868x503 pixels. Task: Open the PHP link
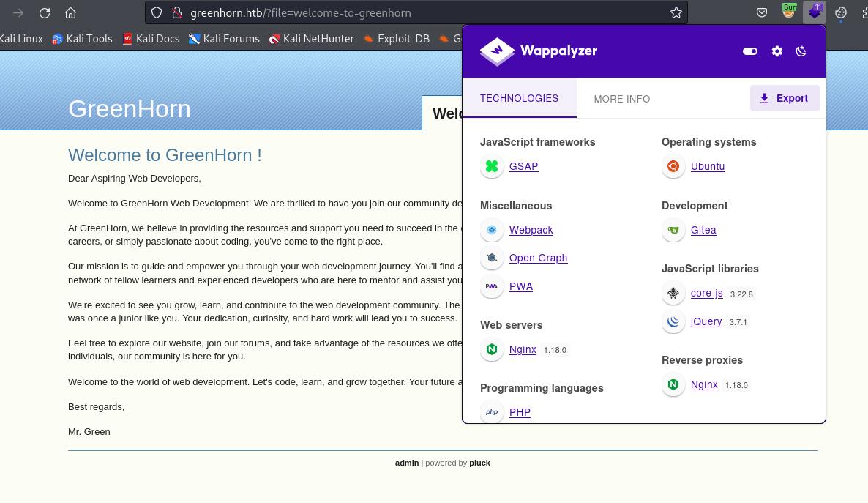click(520, 412)
